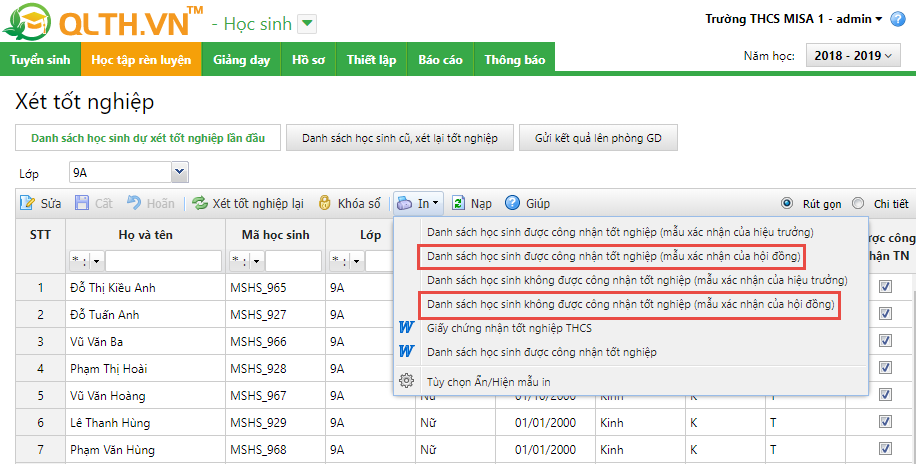Click Danh sách học sinh dự xét tốt nghiệp lần đầu
This screenshot has height=464, width=916.
pos(148,138)
